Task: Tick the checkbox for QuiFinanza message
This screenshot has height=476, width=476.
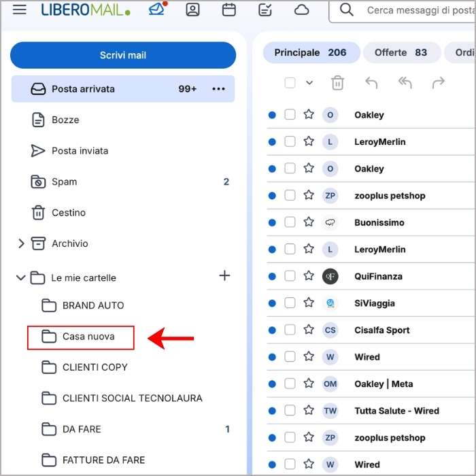Action: (290, 275)
